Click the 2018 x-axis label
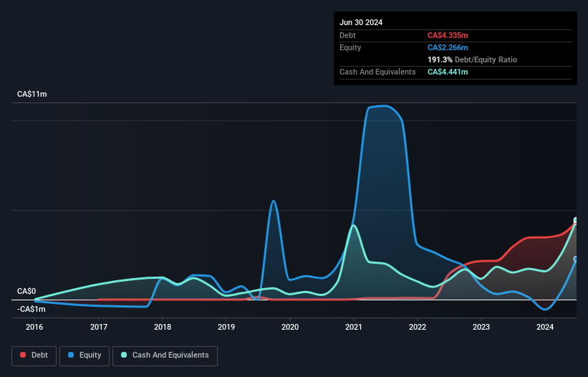The width and height of the screenshot is (588, 377). pos(163,327)
